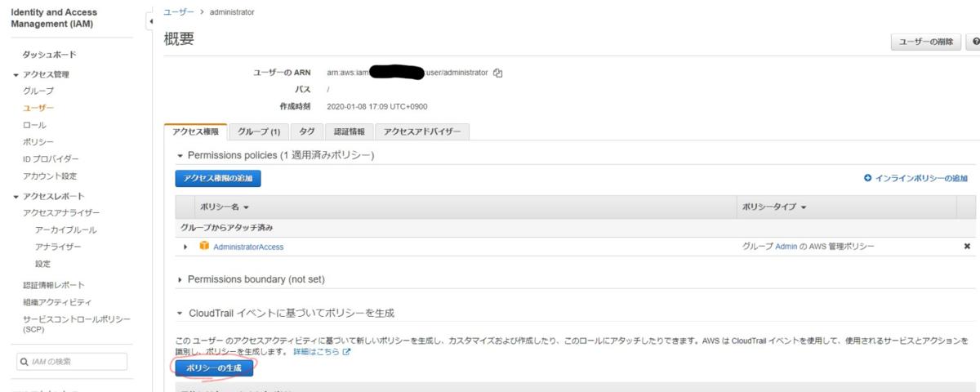This screenshot has height=392, width=980.
Task: Click the search magnifier icon in sidebar
Action: 25,362
